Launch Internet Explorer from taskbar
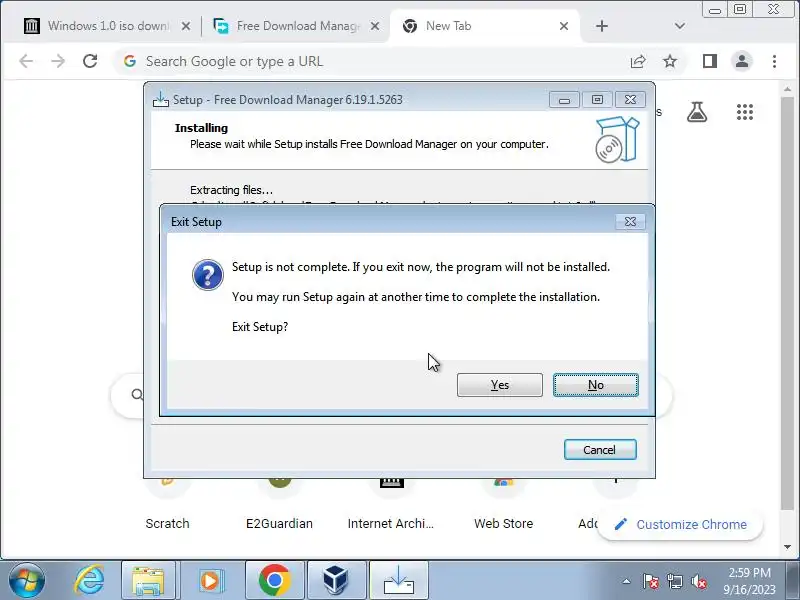Viewport: 800px width, 600px height. 90,581
